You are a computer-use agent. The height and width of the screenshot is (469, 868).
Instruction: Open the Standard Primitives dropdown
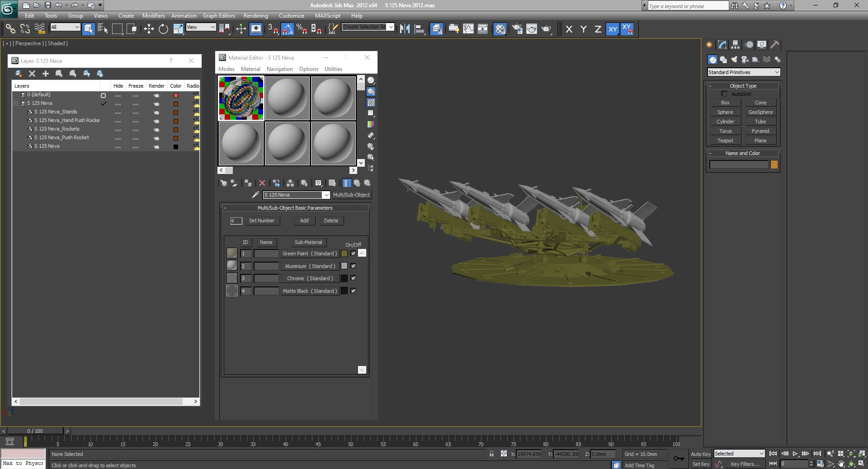(744, 72)
